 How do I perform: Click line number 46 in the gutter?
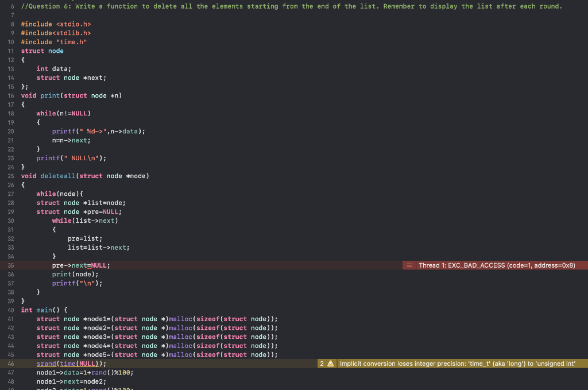10,364
